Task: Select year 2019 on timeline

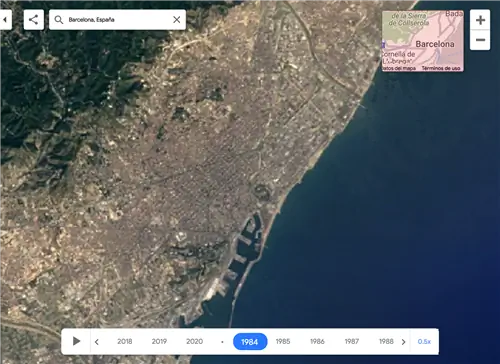Action: tap(159, 341)
